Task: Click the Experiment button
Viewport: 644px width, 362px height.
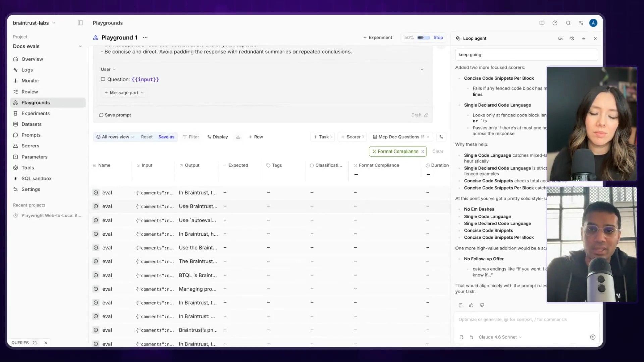Action: click(378, 38)
